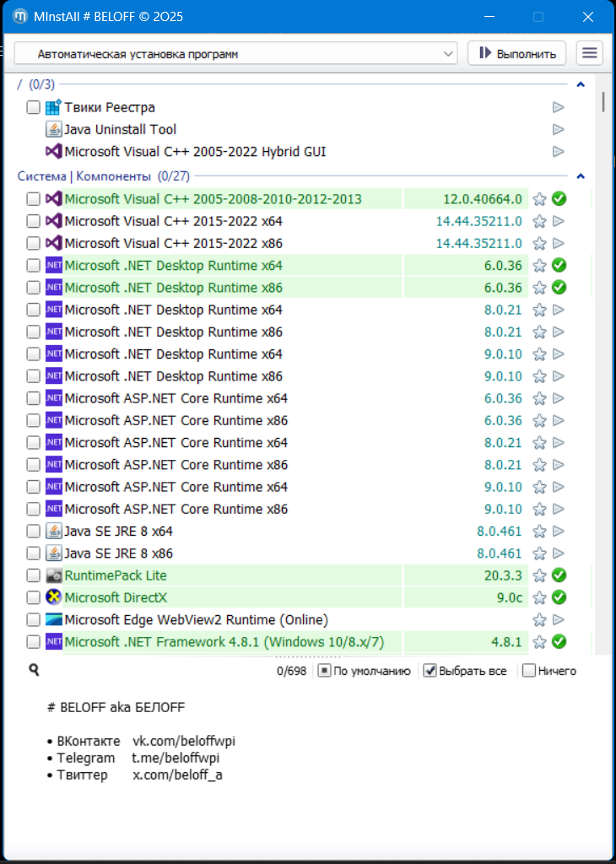
Task: Click star icon for Microsoft Visual C++ 2015-2022 x64
Action: [x=540, y=221]
